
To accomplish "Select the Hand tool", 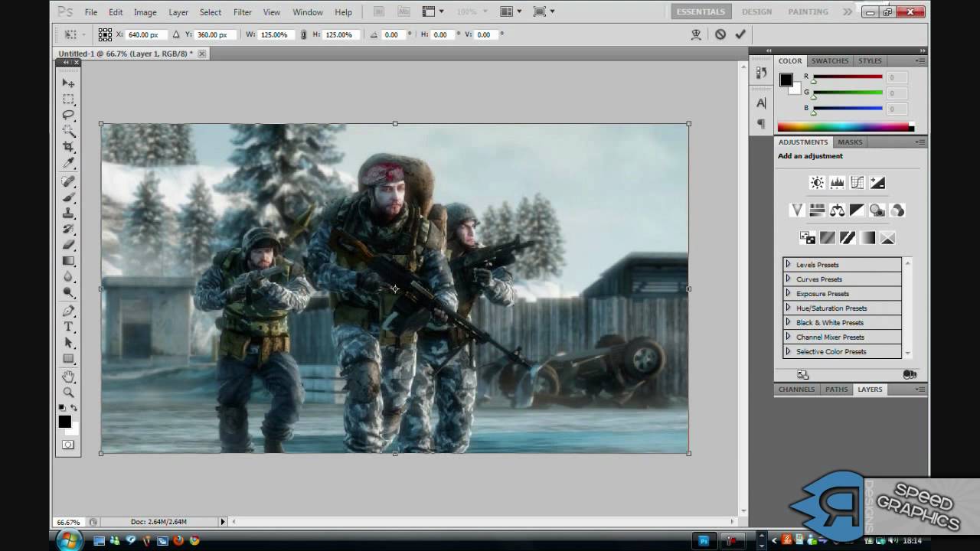I will click(68, 377).
